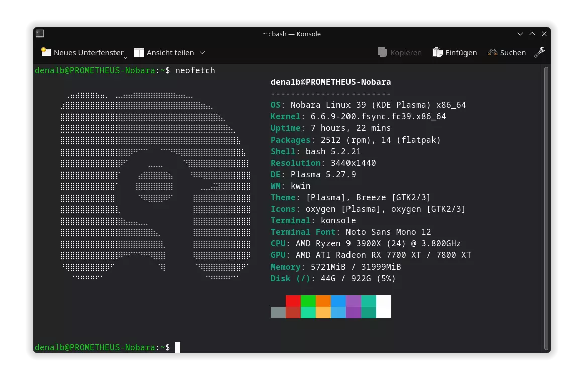This screenshot has height=392, width=584.
Task: Click the font value "Noto Sans Mono 12"
Action: pyautogui.click(x=389, y=232)
